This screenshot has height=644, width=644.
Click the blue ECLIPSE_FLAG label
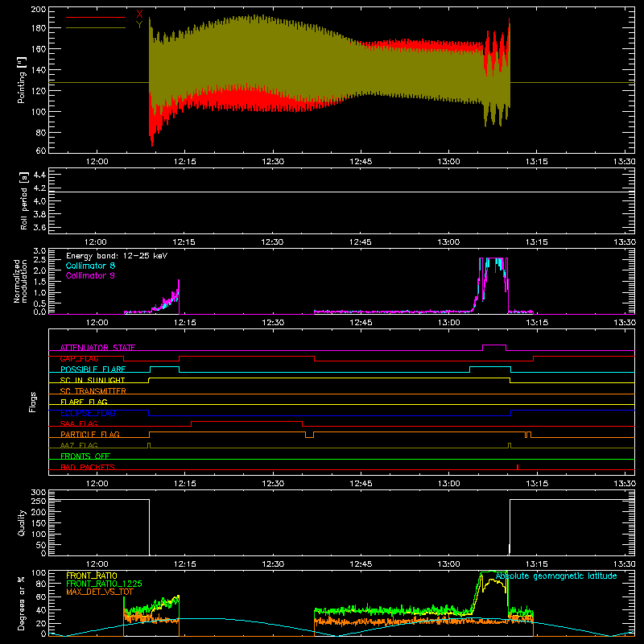click(x=88, y=413)
